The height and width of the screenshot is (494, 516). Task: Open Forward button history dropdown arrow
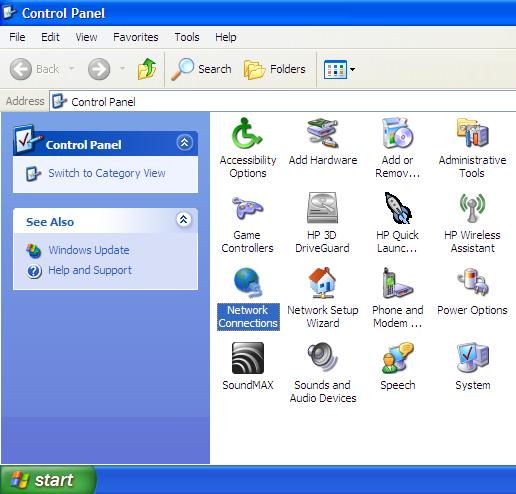click(x=122, y=69)
